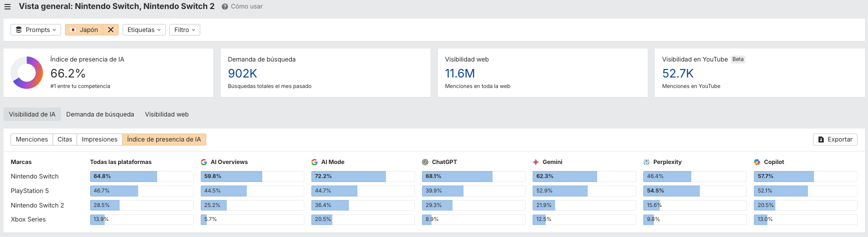Click the Perplexity logo icon
Image resolution: width=868 pixels, height=237 pixels.
(646, 162)
